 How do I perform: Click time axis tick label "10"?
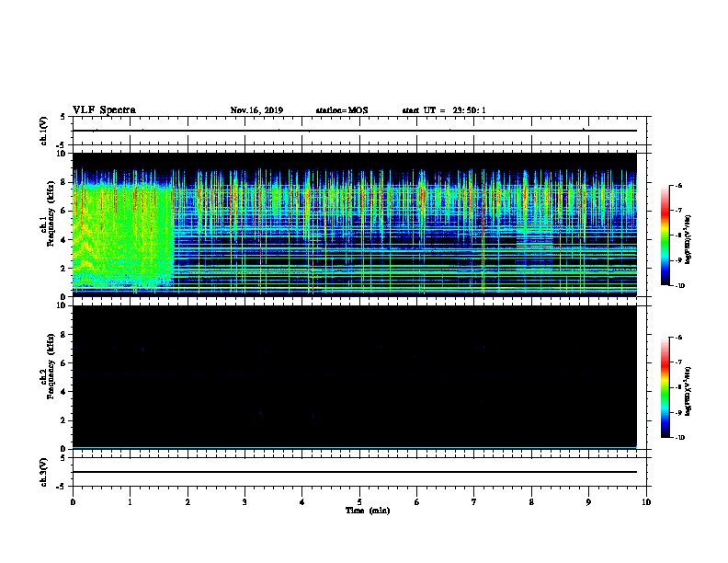pyautogui.click(x=646, y=502)
